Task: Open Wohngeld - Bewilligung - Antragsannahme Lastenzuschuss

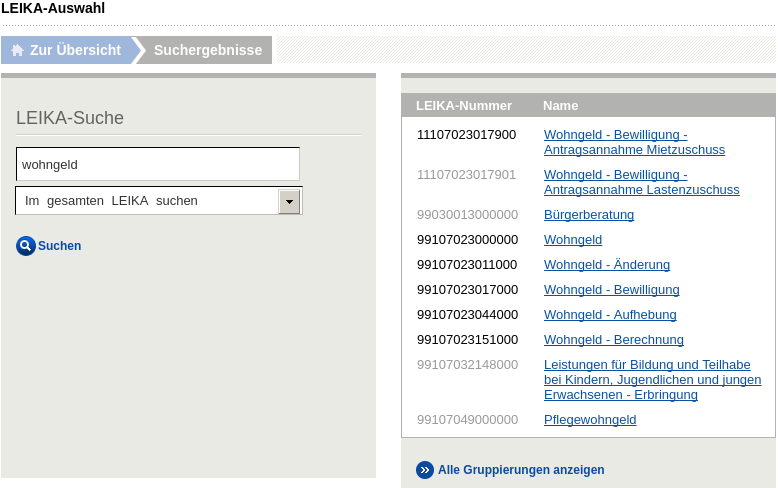Action: coord(642,182)
